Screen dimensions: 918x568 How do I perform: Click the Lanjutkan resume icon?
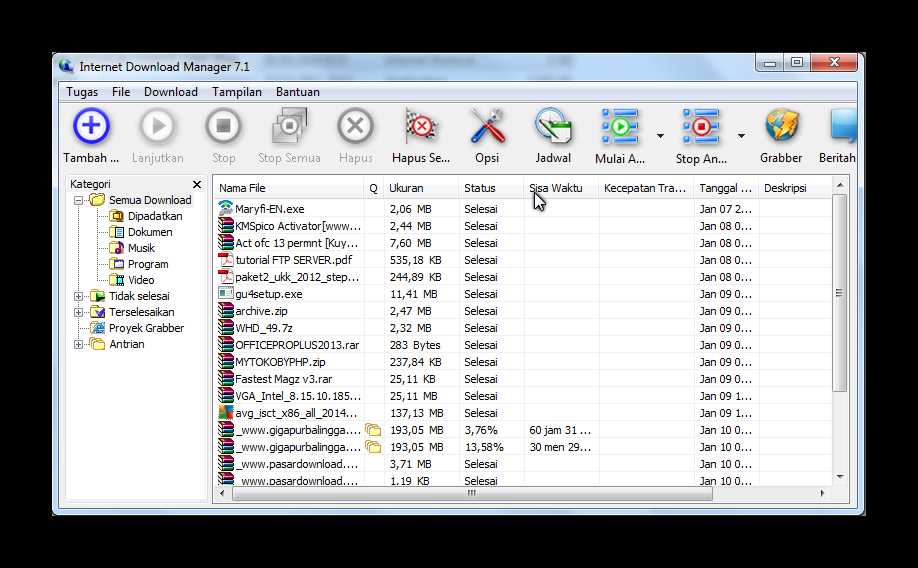[157, 126]
